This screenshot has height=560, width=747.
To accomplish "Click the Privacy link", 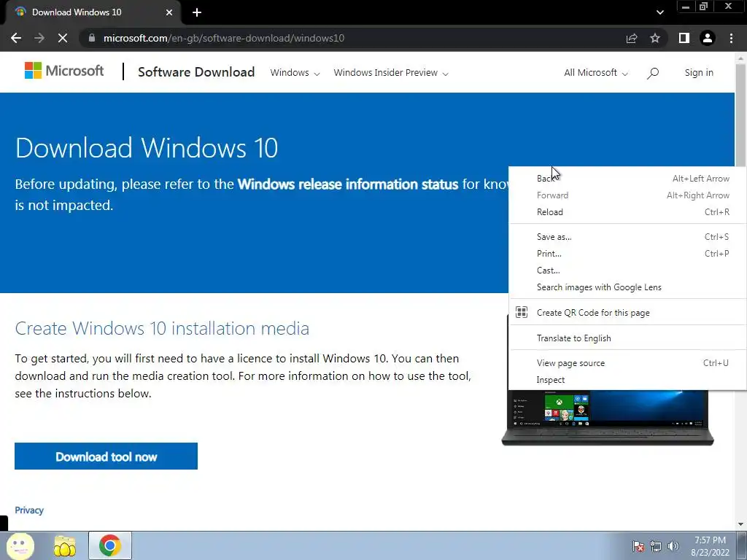I will click(29, 510).
